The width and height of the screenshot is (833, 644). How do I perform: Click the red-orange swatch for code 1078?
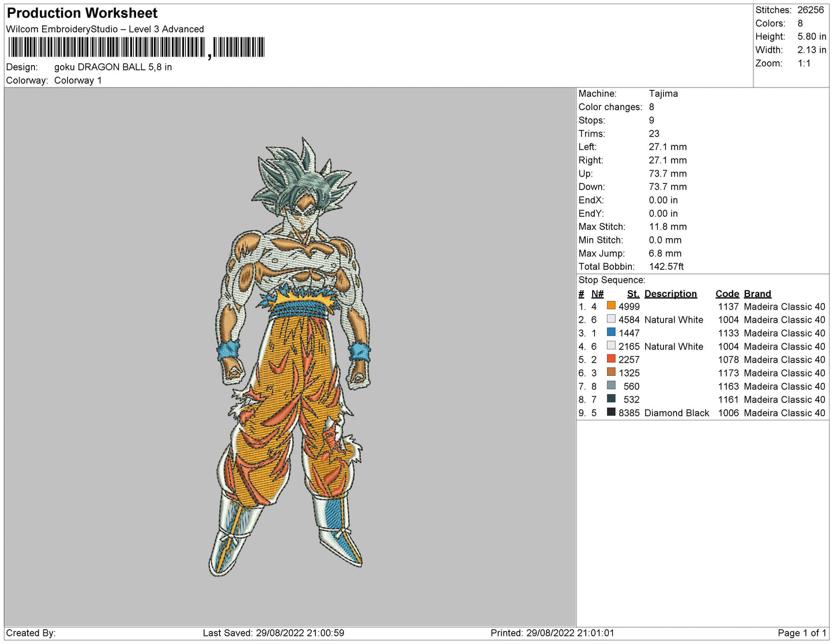pos(611,359)
